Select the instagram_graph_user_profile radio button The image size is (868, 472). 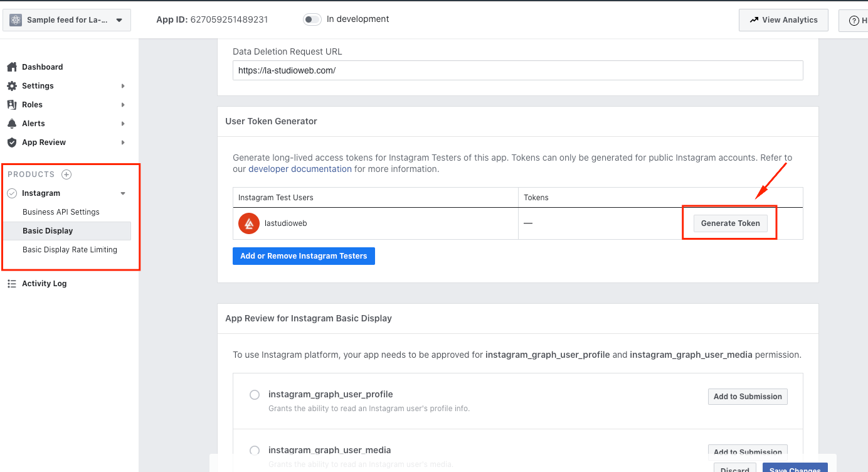coord(255,395)
